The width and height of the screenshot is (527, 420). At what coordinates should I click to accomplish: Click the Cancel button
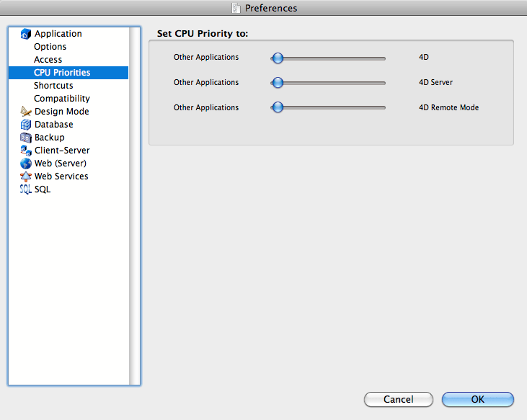(399, 399)
